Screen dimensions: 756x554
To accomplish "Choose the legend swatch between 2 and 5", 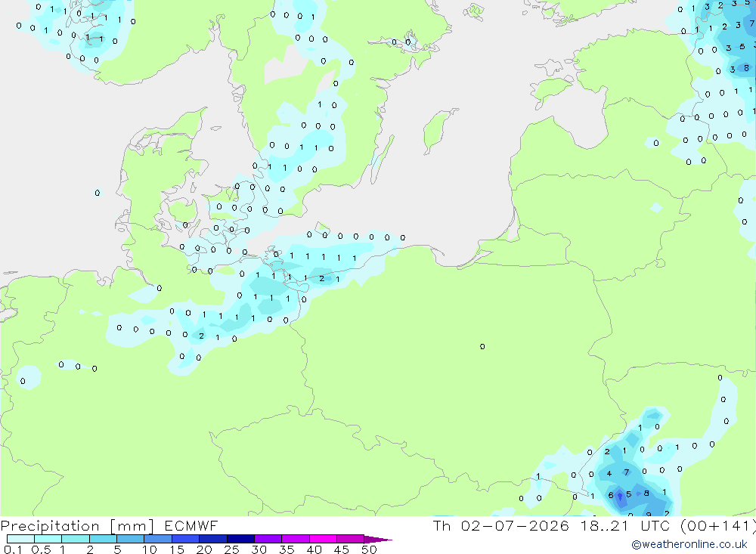I will 103,539.
